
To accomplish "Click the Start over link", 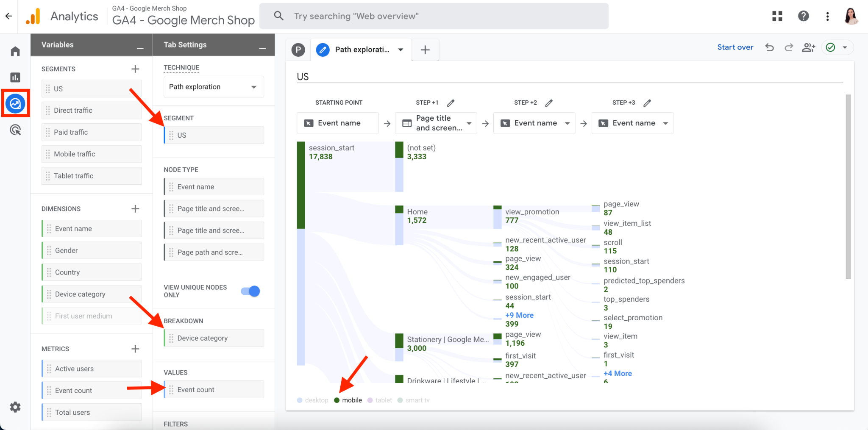I will tap(735, 47).
